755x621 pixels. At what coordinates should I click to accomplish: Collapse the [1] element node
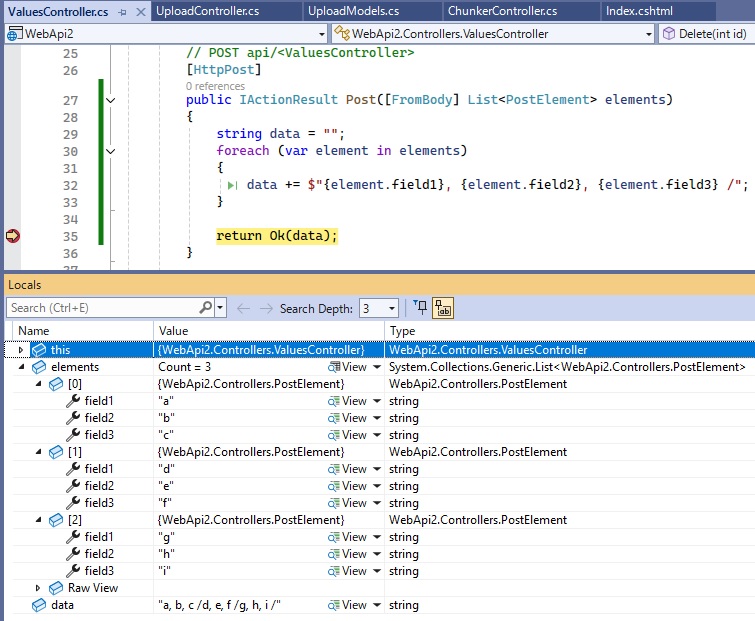[38, 452]
